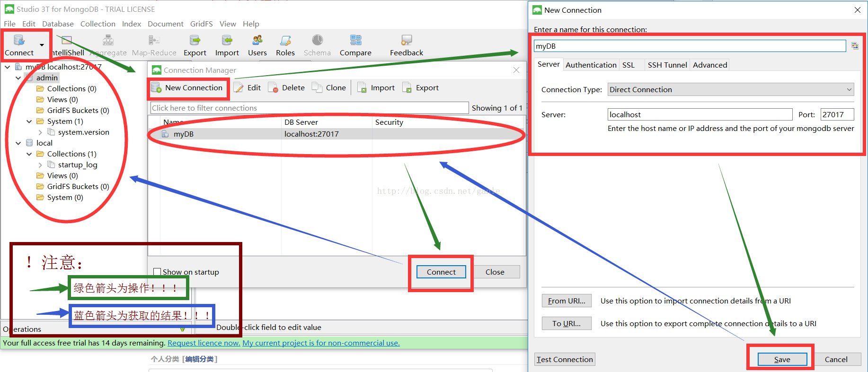The height and width of the screenshot is (372, 868).
Task: Open the Compare tool
Action: (355, 45)
